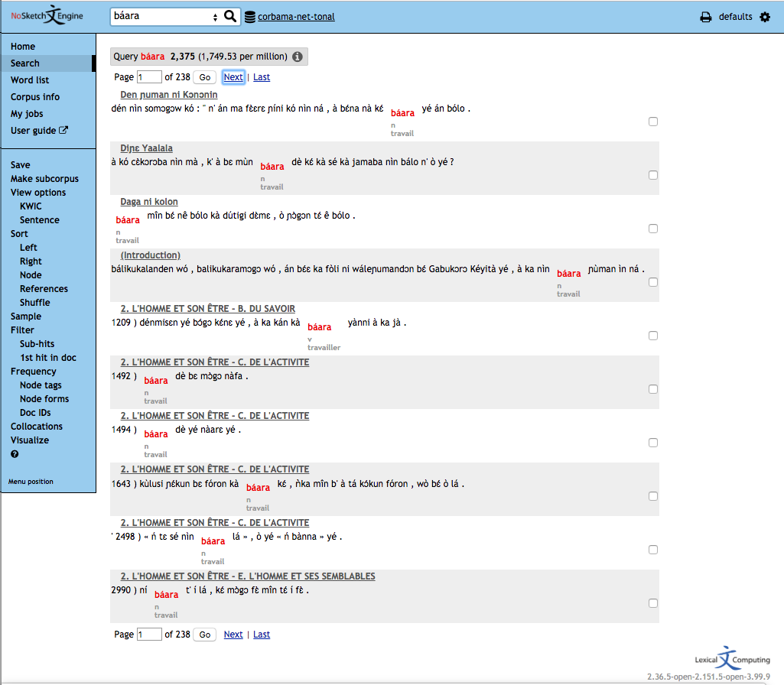Select the checkbox beside the Daga ni kolon result
Screen dimensions: 784x685
[653, 228]
